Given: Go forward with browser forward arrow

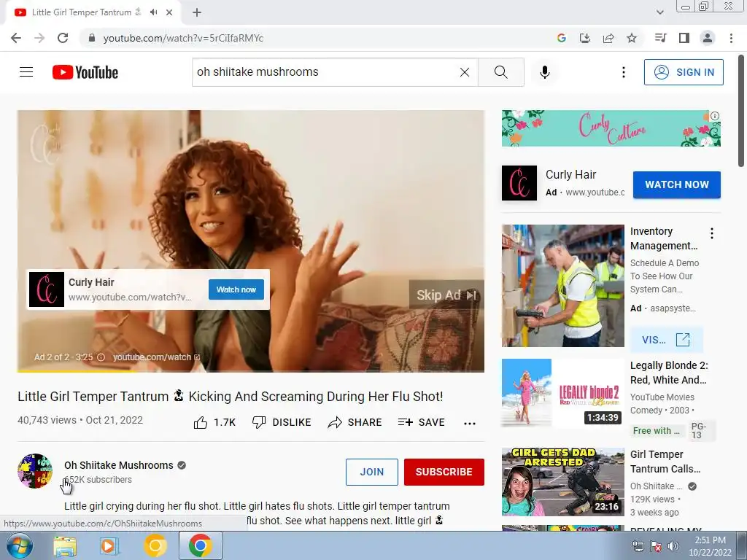Looking at the screenshot, I should (x=39, y=38).
